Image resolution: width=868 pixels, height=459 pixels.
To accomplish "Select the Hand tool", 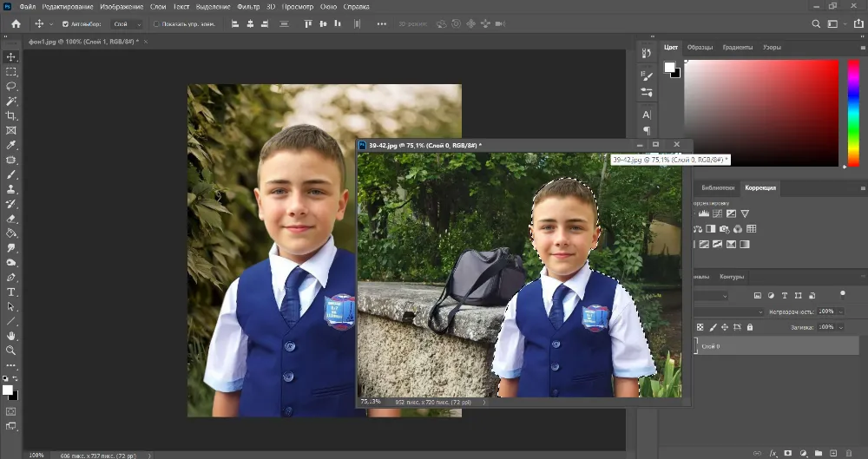I will coord(11,336).
